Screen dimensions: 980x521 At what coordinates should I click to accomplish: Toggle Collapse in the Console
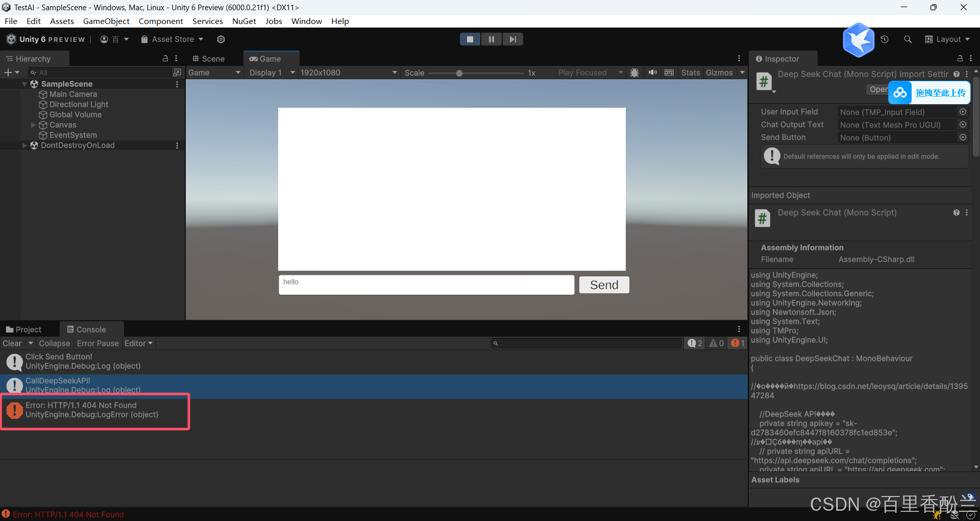pos(54,343)
